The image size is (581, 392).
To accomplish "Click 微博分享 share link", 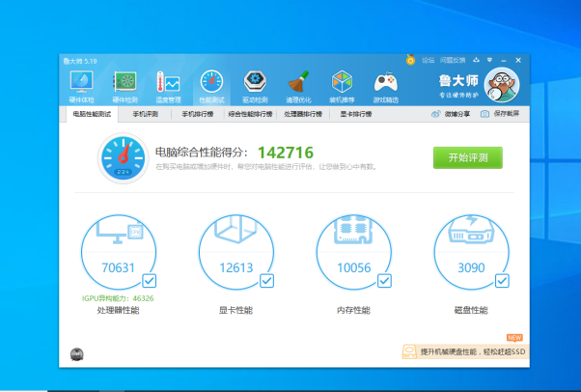I will [452, 114].
